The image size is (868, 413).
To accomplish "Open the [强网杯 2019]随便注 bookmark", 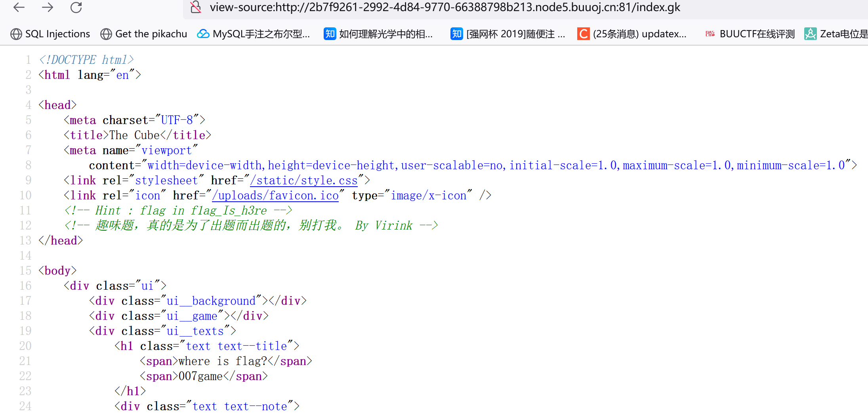I will pos(508,34).
